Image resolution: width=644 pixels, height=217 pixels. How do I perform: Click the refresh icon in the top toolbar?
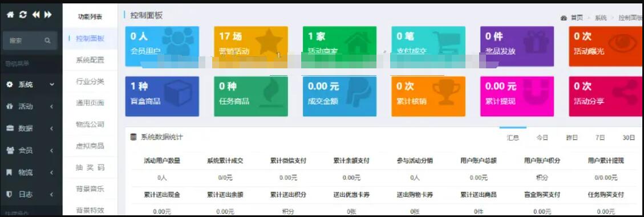coord(23,15)
